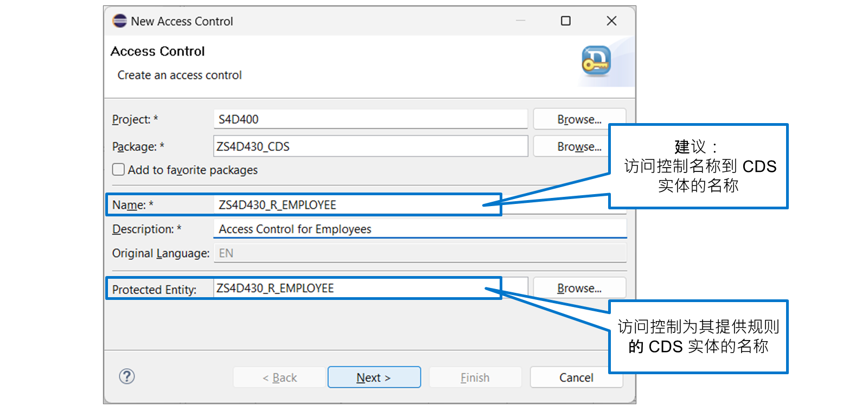Browse for a Project
Viewport: 868px width, 410px height.
click(579, 119)
